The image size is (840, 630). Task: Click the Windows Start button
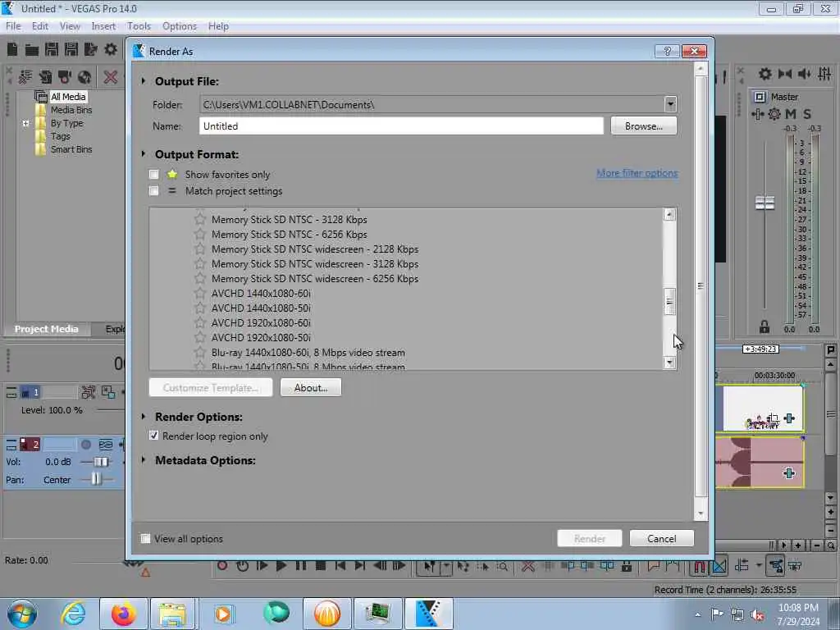(22, 614)
